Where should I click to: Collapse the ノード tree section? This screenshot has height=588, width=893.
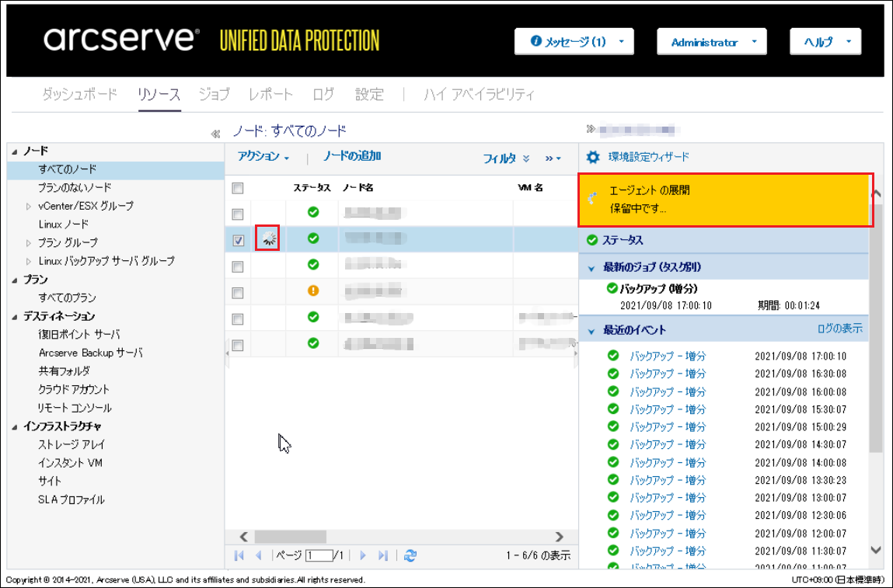(x=15, y=151)
